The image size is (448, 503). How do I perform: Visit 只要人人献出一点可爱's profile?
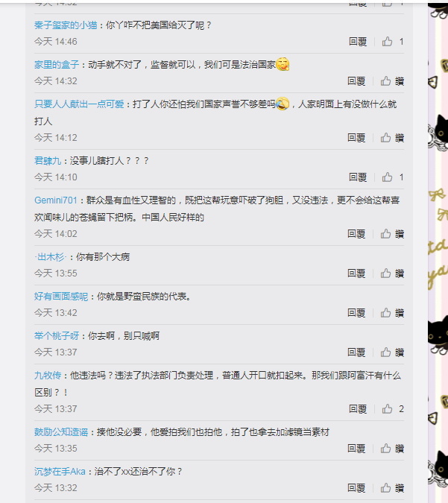tap(79, 104)
